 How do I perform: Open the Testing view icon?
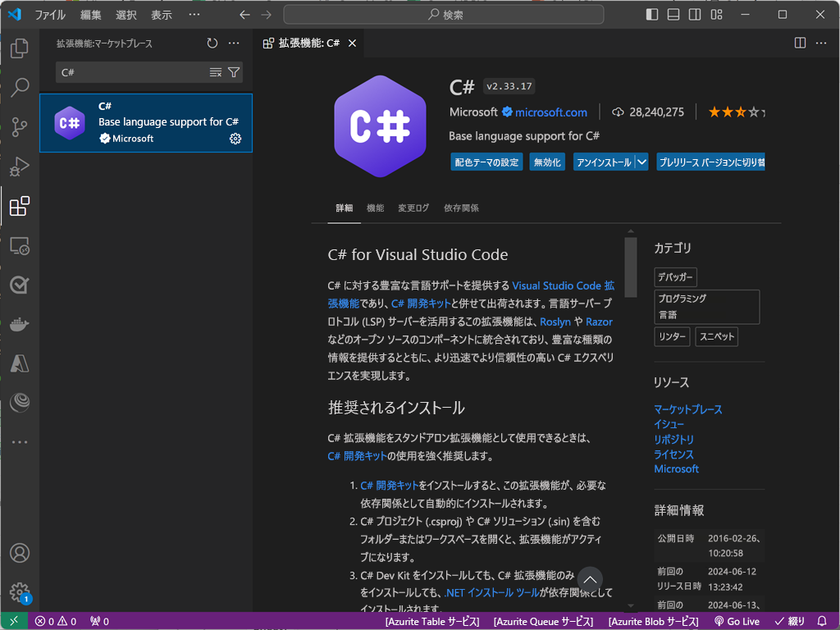point(20,285)
